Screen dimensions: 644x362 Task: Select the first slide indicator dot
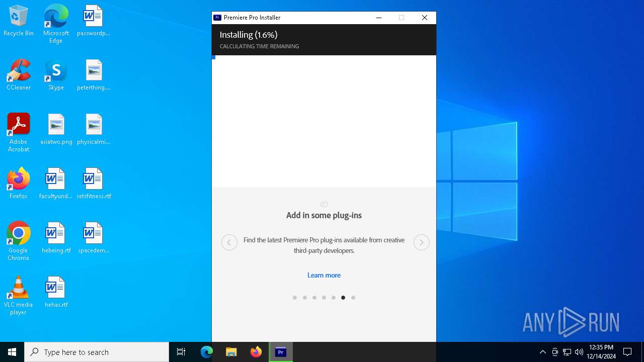coord(295,298)
